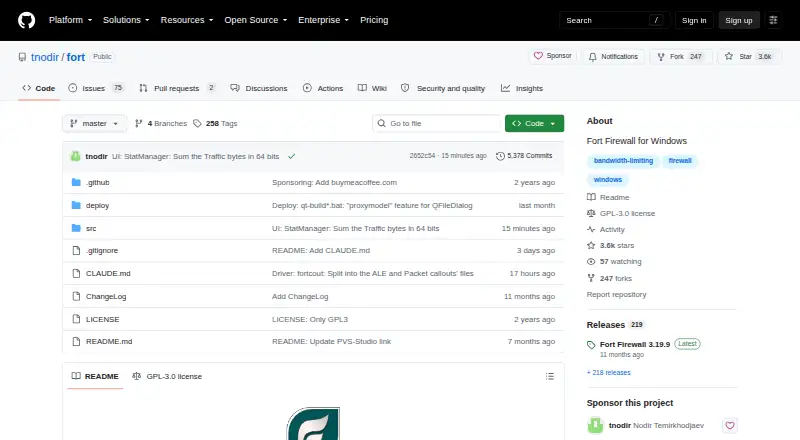The width and height of the screenshot is (800, 440).
Task: Open the src folder
Action: [91, 228]
